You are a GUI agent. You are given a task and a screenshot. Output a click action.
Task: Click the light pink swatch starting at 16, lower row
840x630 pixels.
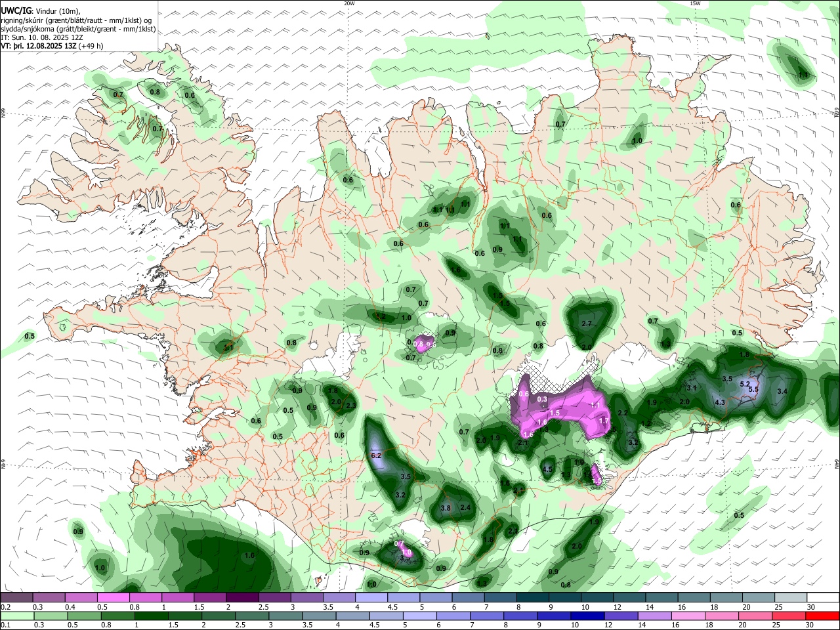pos(688,616)
